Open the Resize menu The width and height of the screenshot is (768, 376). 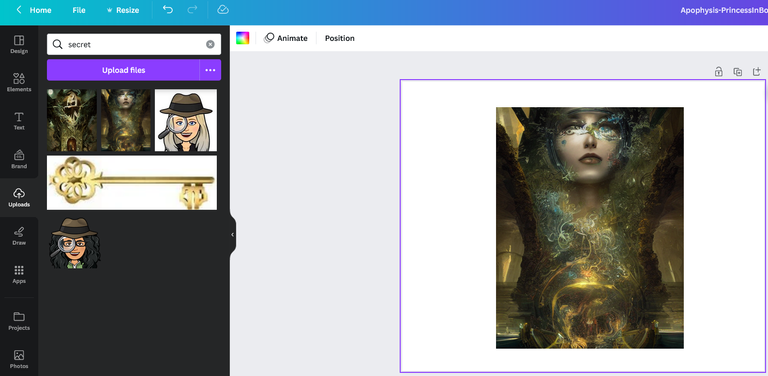click(122, 10)
